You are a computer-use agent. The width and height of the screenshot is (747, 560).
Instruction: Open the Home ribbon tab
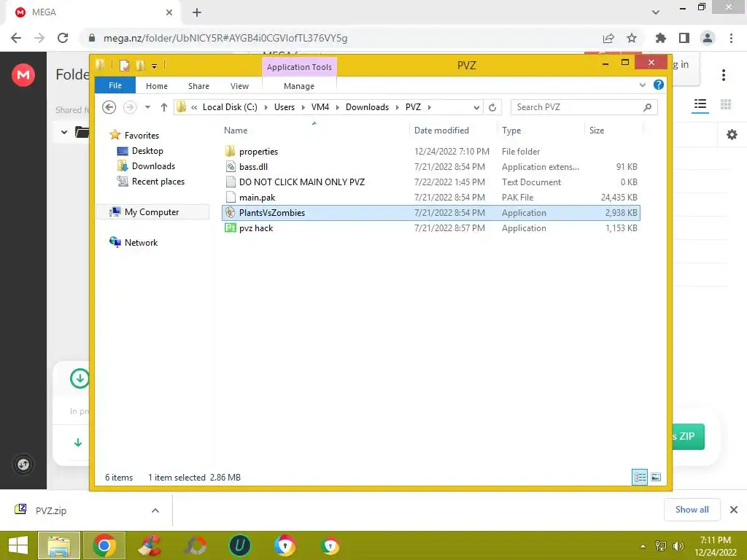[157, 86]
